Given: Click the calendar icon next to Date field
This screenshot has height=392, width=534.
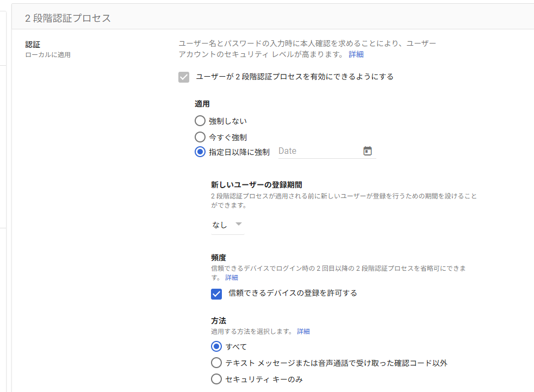Looking at the screenshot, I should [368, 151].
